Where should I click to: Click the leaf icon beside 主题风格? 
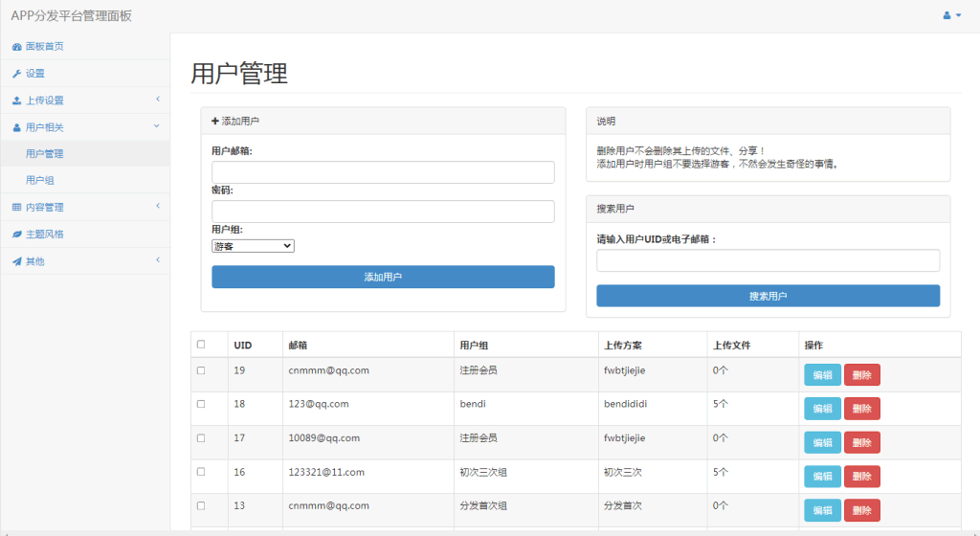(x=16, y=234)
